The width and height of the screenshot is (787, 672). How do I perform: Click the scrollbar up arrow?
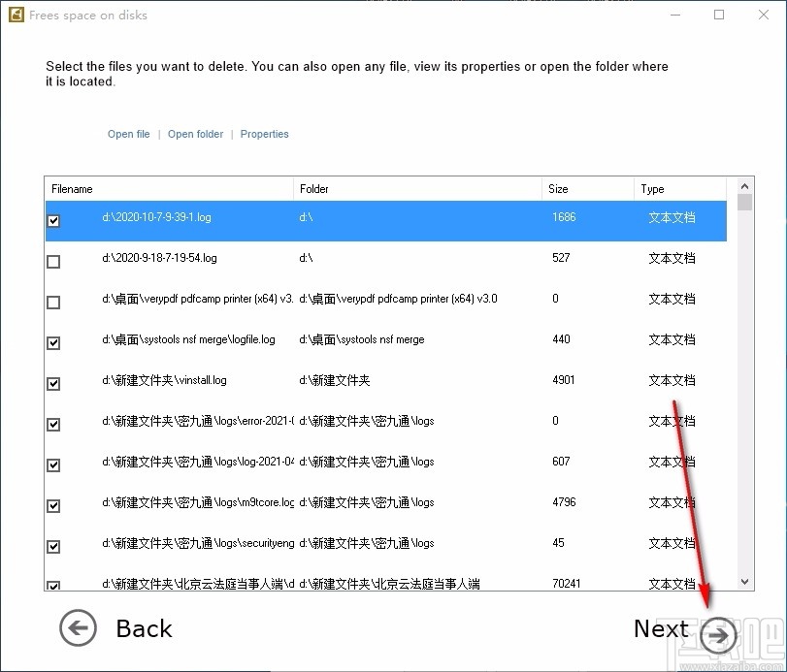click(745, 186)
